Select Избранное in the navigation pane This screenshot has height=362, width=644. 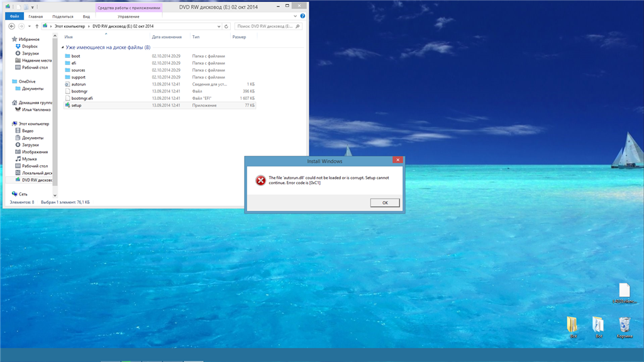click(x=26, y=40)
